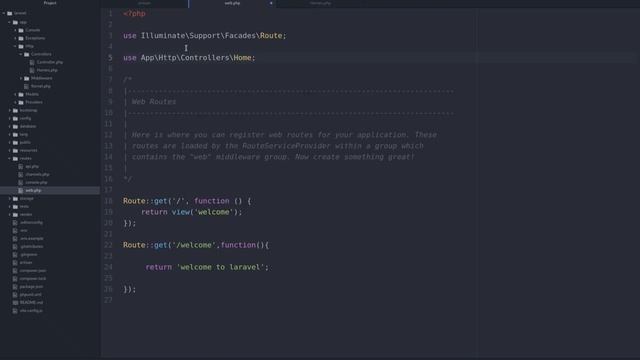Click the README.md file icon
The image size is (640, 360).
click(x=15, y=302)
